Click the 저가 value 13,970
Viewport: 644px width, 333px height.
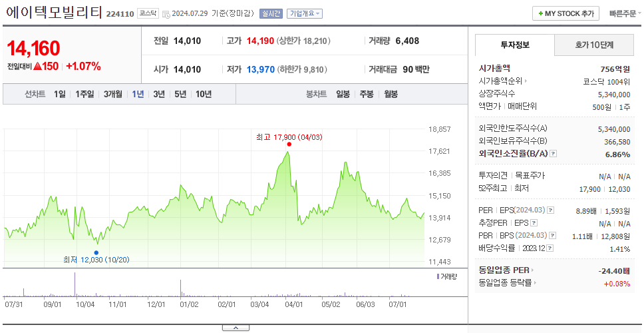(260, 69)
